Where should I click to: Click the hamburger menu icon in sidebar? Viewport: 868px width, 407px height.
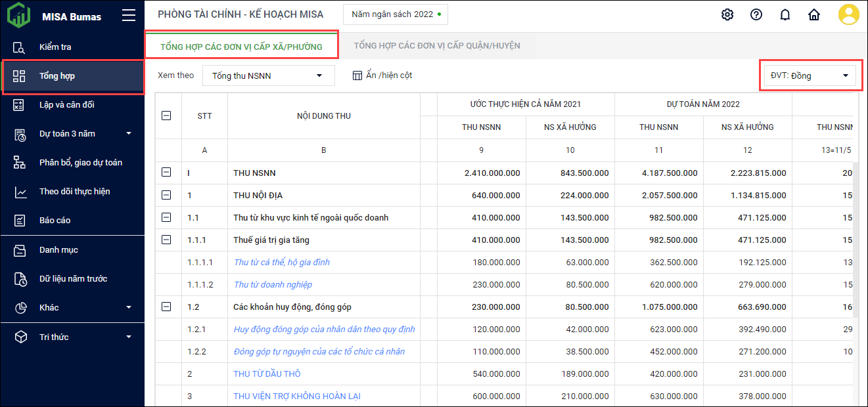point(129,16)
